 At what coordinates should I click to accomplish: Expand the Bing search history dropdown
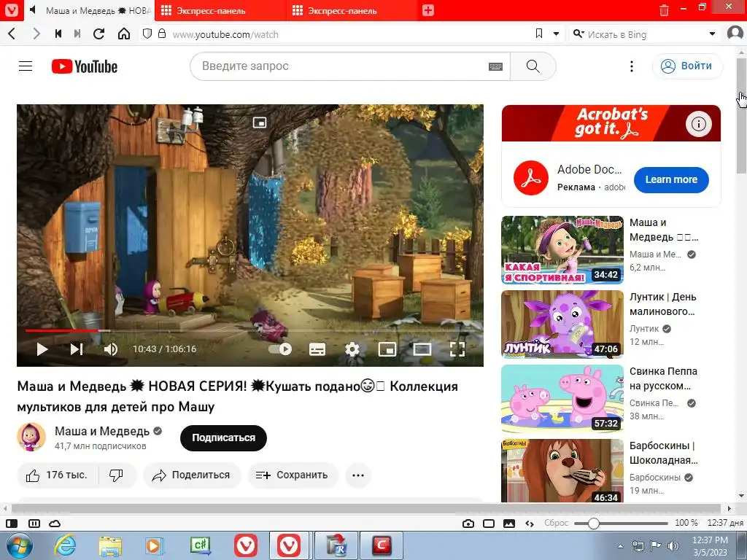[x=712, y=34]
